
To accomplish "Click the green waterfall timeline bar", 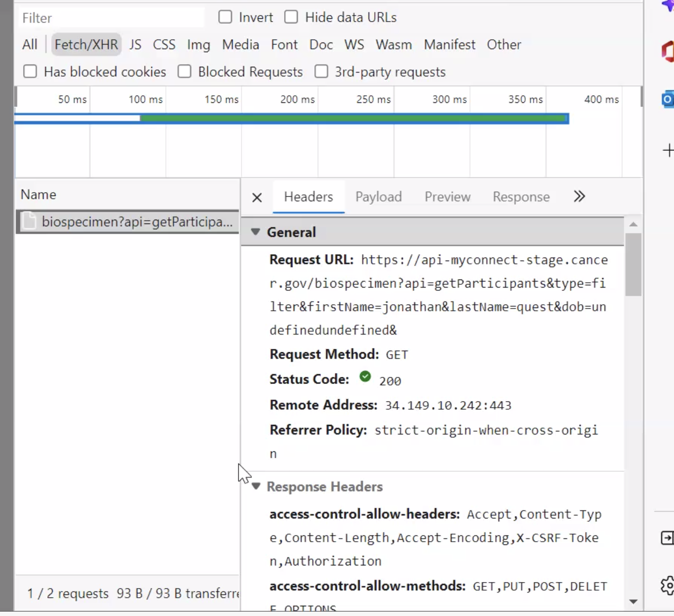I will point(350,117).
